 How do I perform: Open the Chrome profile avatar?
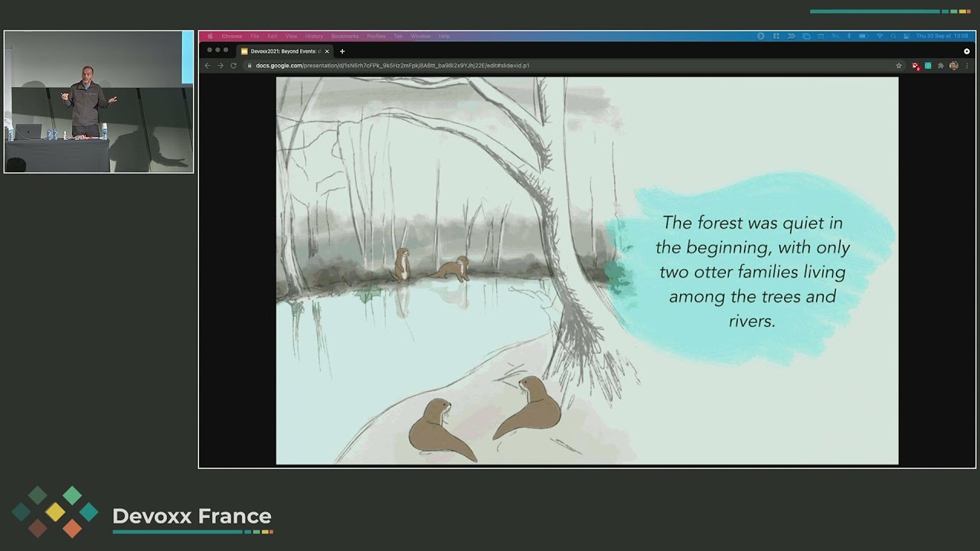point(953,66)
